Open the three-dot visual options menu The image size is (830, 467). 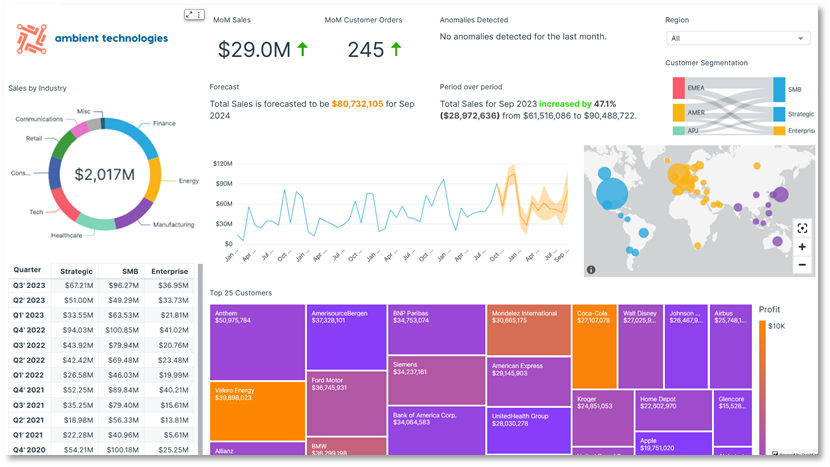click(x=200, y=15)
